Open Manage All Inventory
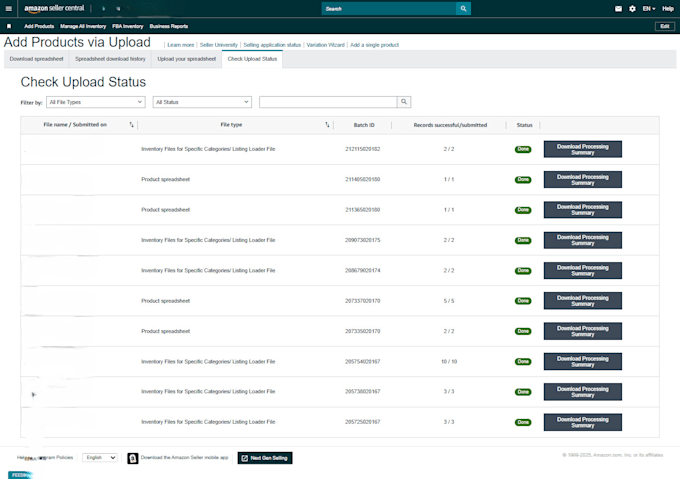This screenshot has height=479, width=680. pyautogui.click(x=83, y=26)
